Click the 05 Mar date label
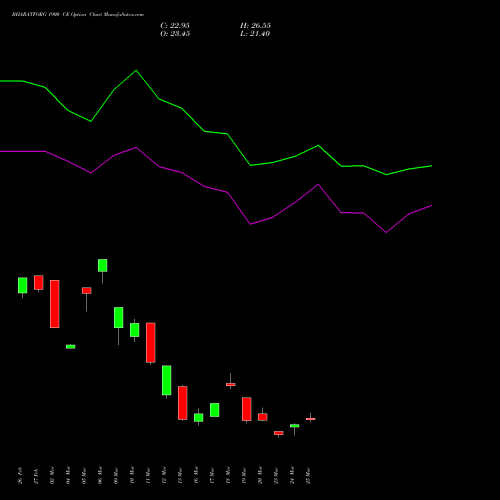The image size is (500, 500). 84,475
